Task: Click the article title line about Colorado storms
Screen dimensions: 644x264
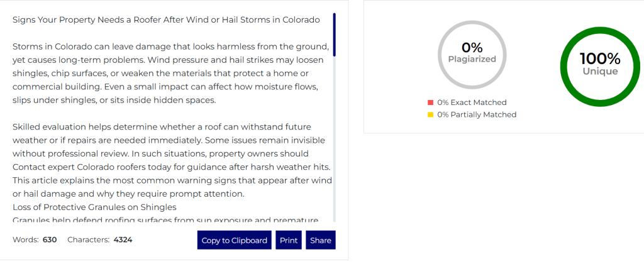Action: pyautogui.click(x=166, y=19)
